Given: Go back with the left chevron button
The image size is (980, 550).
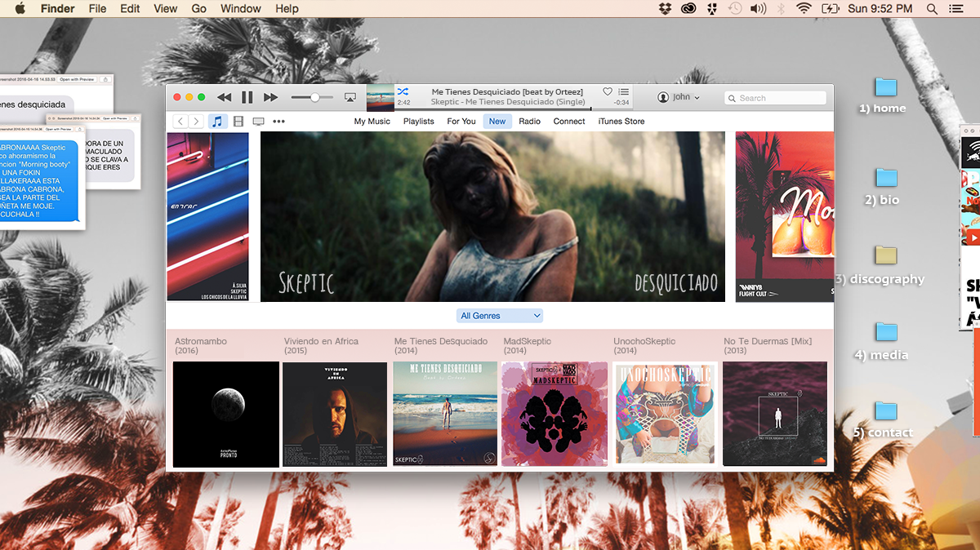Looking at the screenshot, I should pyautogui.click(x=180, y=122).
